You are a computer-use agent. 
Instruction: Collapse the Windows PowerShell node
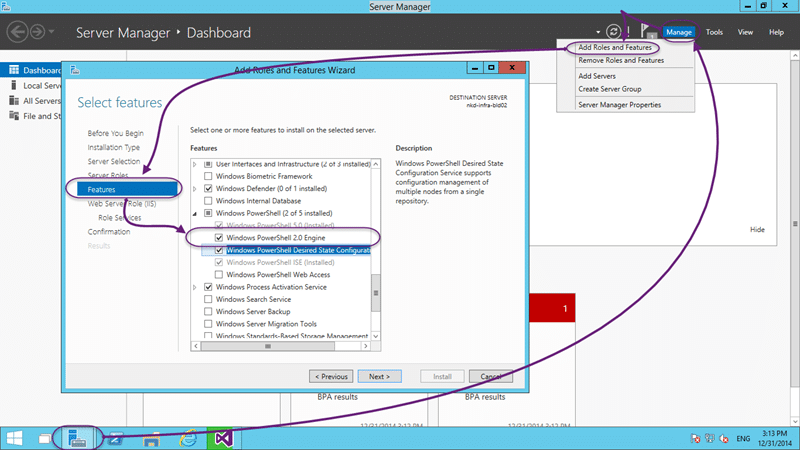point(194,214)
